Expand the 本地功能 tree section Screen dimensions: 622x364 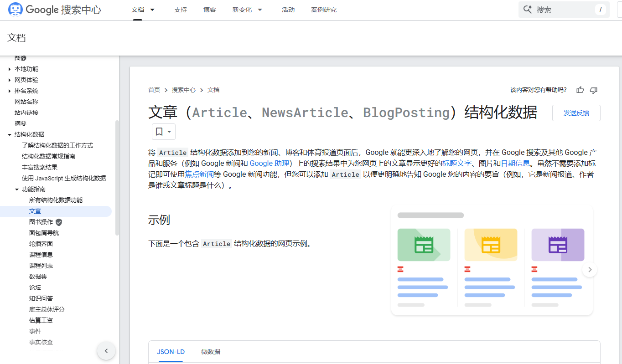click(x=10, y=69)
